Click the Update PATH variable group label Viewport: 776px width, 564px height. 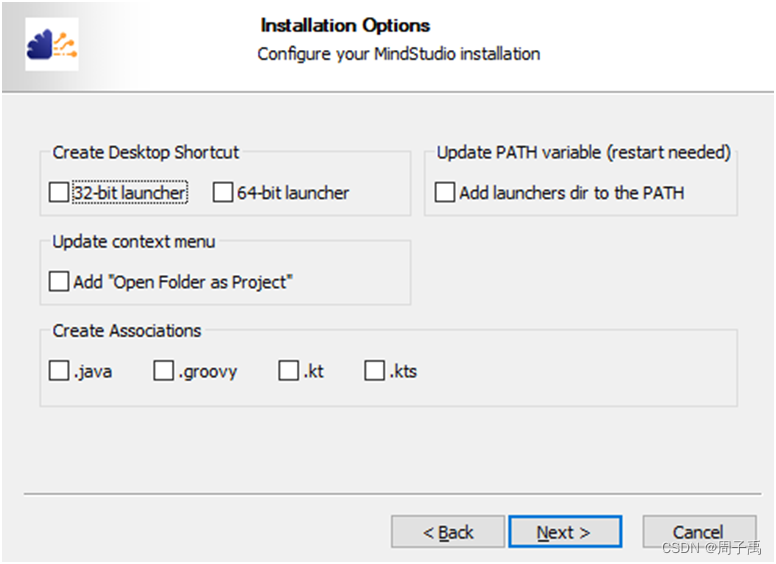coord(583,152)
